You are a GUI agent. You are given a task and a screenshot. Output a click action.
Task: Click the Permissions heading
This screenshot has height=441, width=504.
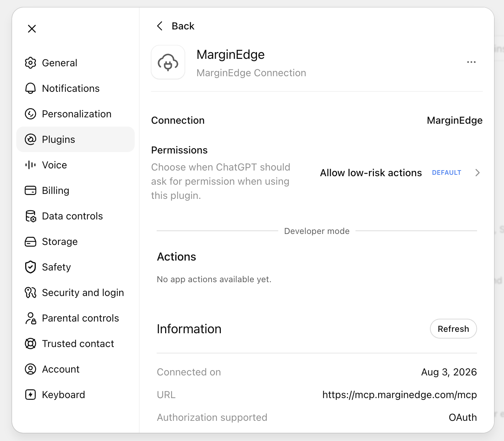coord(179,150)
